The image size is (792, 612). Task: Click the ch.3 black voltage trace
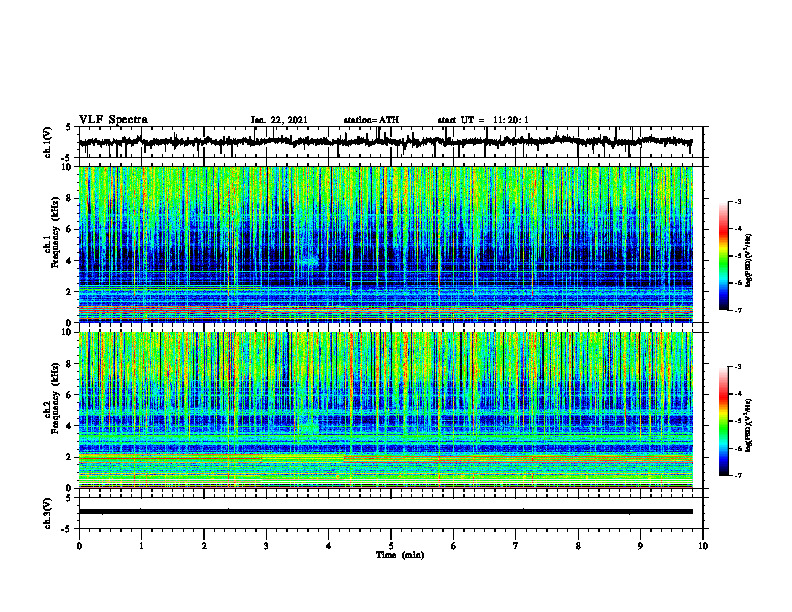386,512
